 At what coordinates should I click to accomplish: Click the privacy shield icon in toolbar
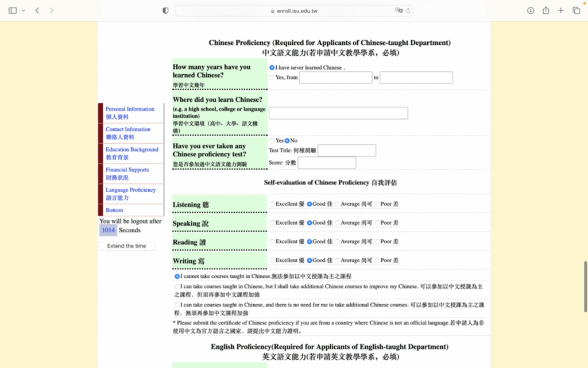coord(165,10)
